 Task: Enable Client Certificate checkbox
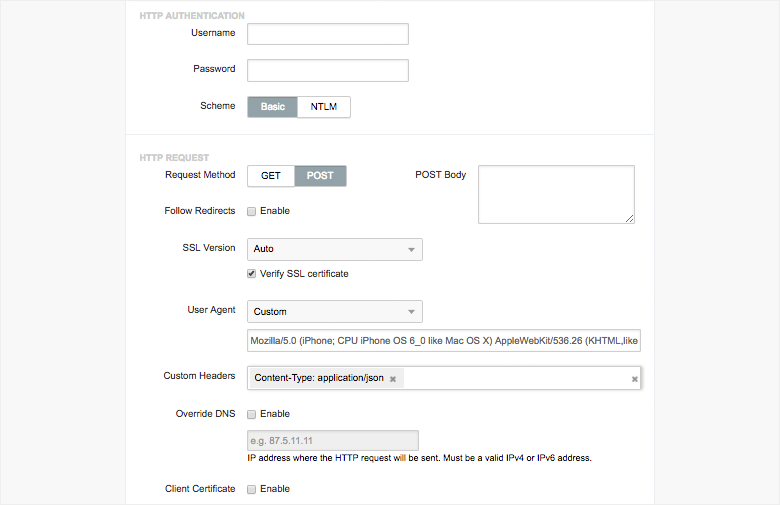tap(252, 489)
